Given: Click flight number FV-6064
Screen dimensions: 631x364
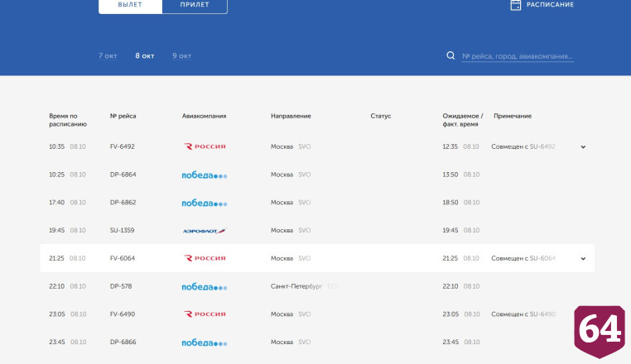Looking at the screenshot, I should (123, 258).
